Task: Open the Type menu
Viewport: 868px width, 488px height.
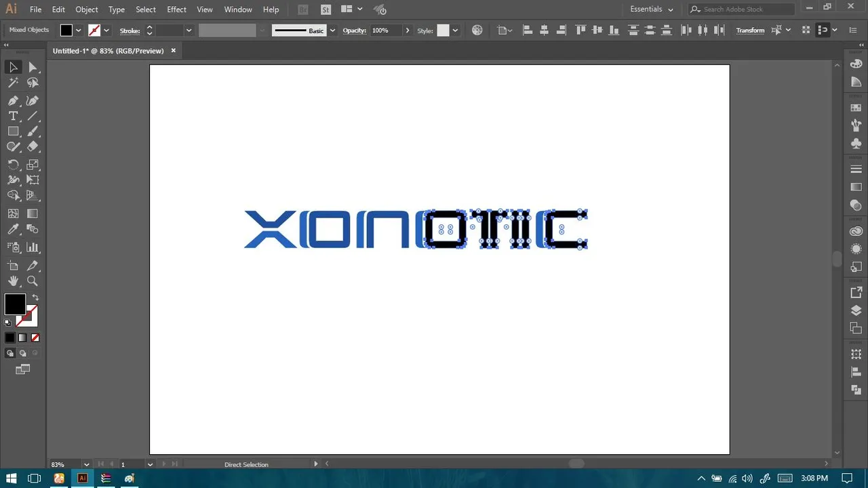Action: 117,9
